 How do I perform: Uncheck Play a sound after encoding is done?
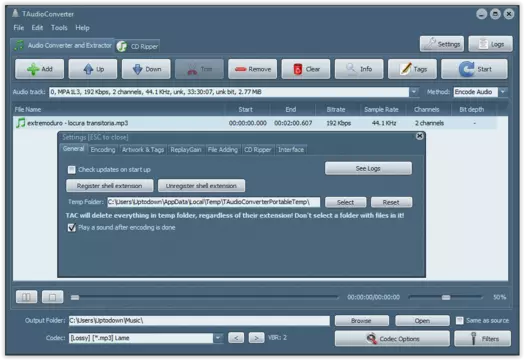[72, 228]
